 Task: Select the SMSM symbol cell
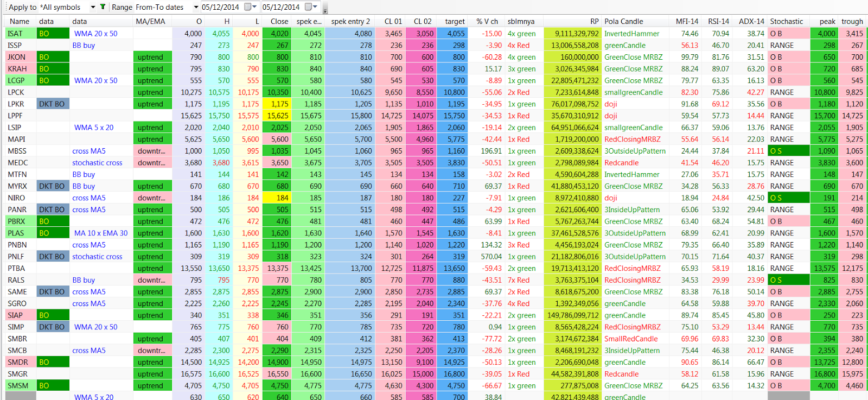[x=20, y=386]
